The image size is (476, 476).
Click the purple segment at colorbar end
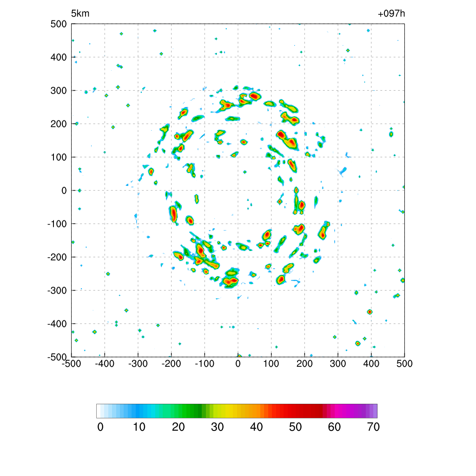click(375, 411)
